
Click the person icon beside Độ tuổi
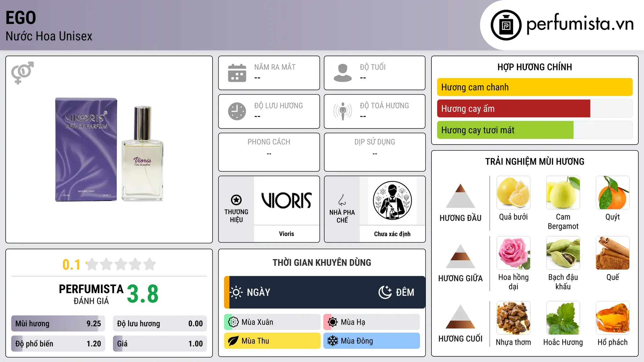[x=343, y=73]
